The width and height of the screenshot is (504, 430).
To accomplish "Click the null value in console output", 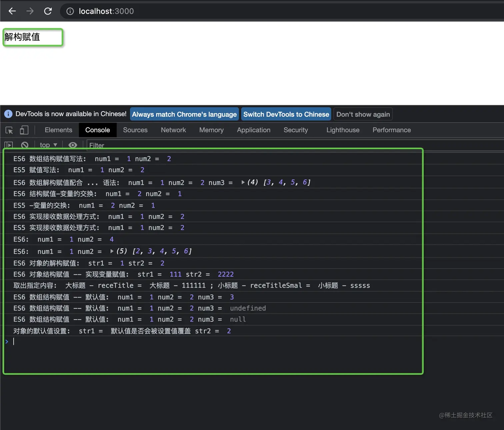I will pos(238,319).
